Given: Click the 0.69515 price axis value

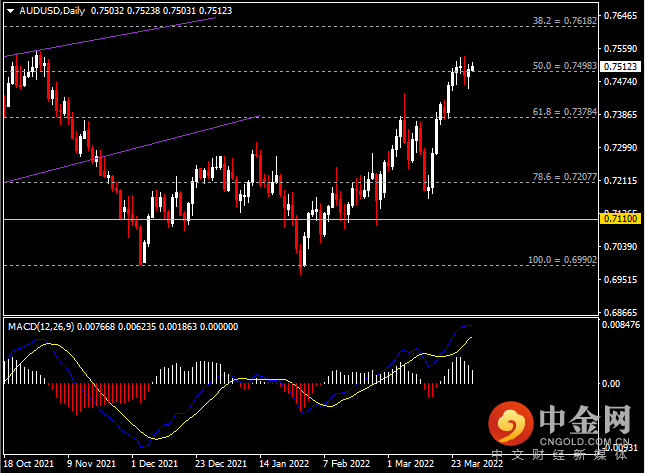Looking at the screenshot, I should coord(620,280).
